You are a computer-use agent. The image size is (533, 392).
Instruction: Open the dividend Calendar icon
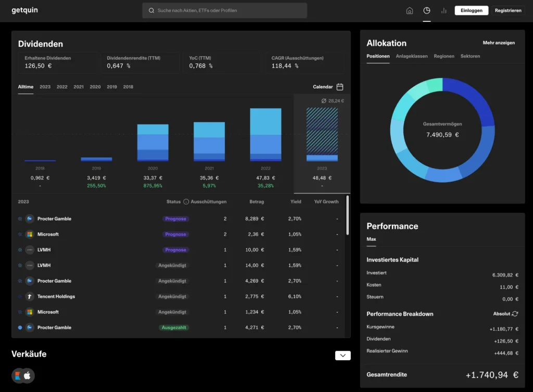click(x=340, y=87)
